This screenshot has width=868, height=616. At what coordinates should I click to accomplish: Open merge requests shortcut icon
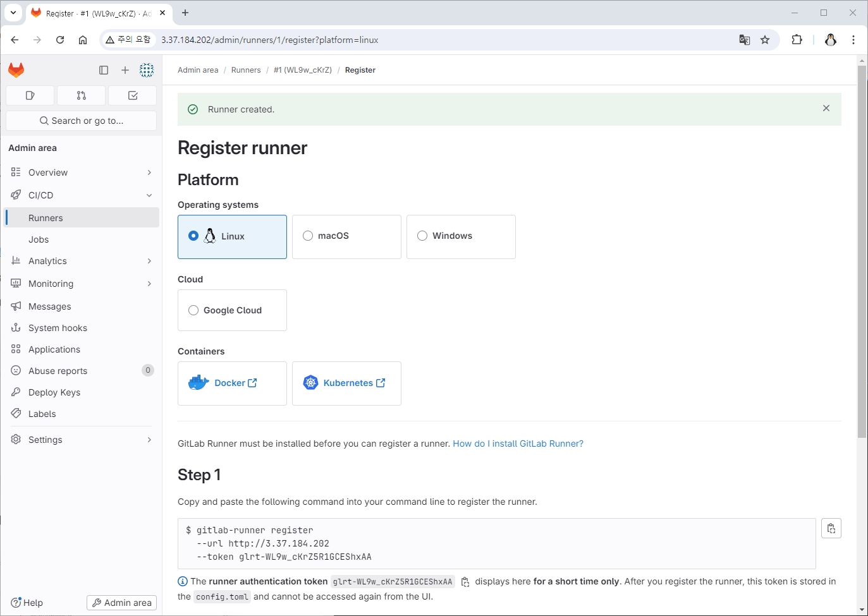point(81,95)
